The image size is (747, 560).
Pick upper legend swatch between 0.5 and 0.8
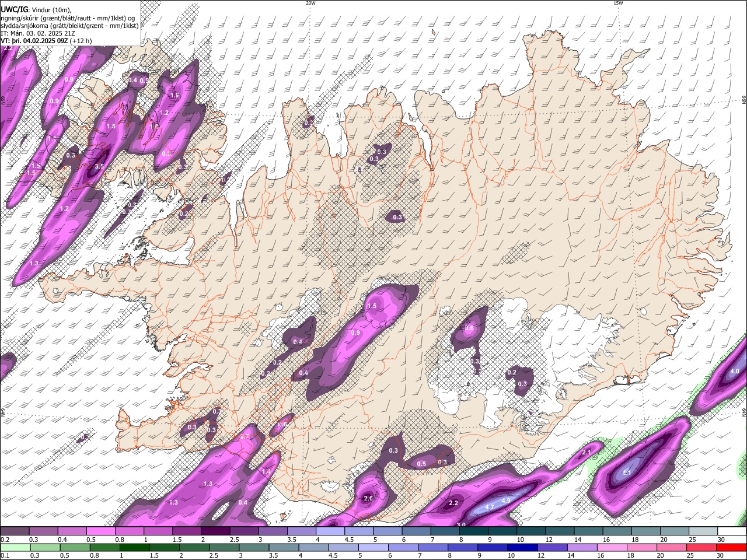click(100, 531)
